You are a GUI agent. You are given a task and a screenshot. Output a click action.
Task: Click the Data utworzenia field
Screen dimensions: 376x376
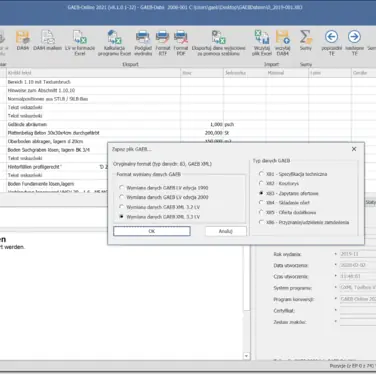click(x=358, y=265)
